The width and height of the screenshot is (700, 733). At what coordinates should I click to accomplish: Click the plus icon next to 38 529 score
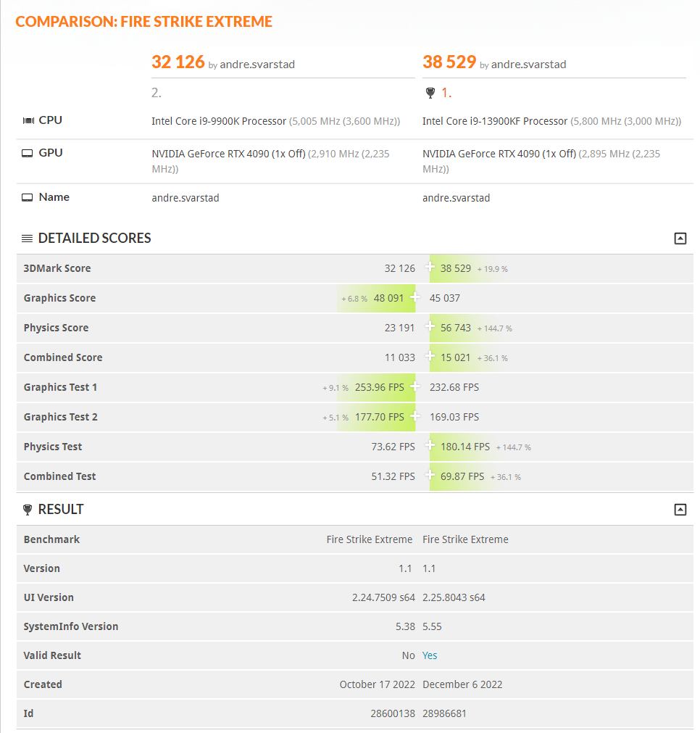tap(430, 268)
